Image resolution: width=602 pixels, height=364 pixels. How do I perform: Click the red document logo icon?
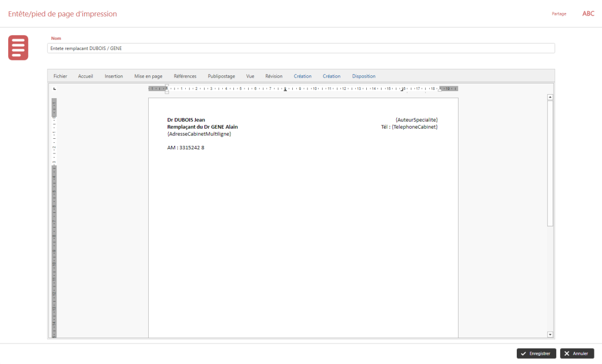pyautogui.click(x=18, y=47)
